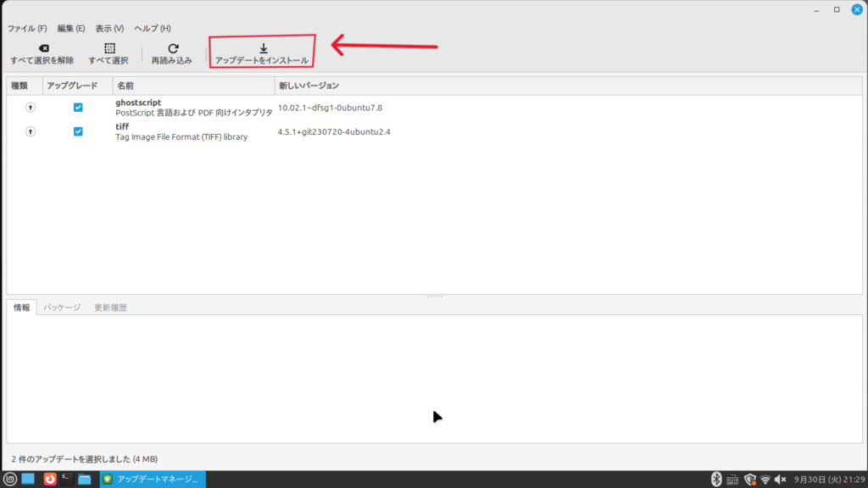The image size is (868, 488).
Task: Click the Select All (すべて選択) icon
Action: click(x=108, y=48)
